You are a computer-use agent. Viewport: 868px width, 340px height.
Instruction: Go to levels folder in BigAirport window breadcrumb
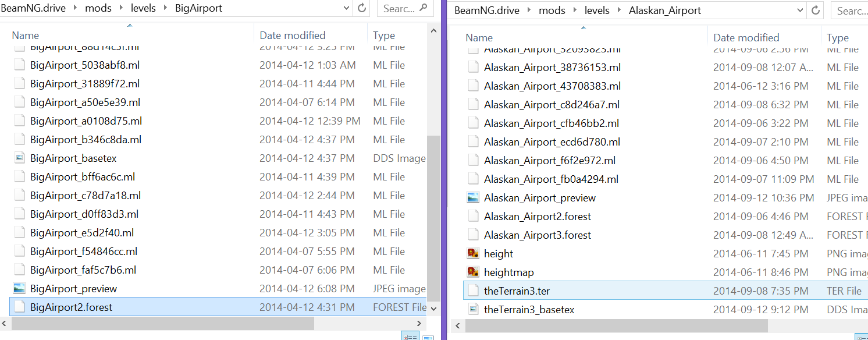coord(143,9)
